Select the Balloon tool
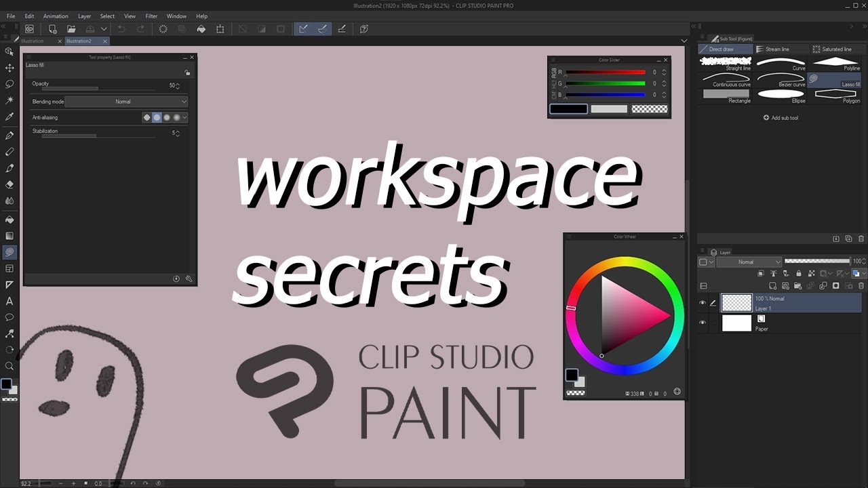The height and width of the screenshot is (488, 868). pos(9,317)
